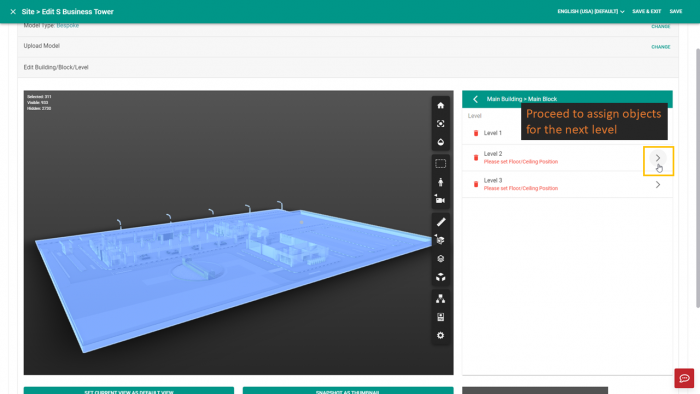Go back from Main Block breadcrumb arrow
This screenshot has width=700, height=394.
click(475, 99)
